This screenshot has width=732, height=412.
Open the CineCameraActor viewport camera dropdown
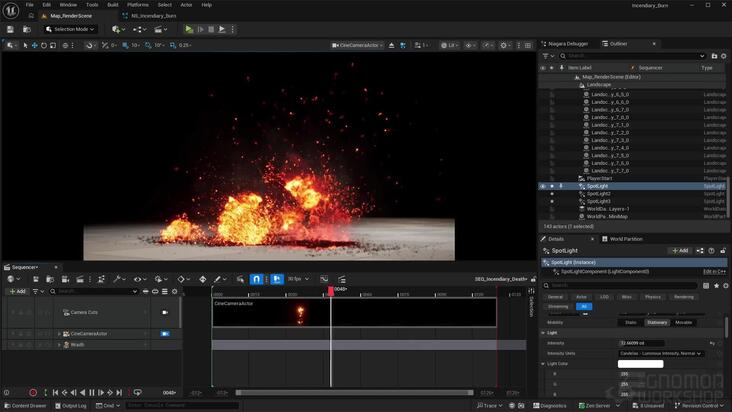point(357,45)
